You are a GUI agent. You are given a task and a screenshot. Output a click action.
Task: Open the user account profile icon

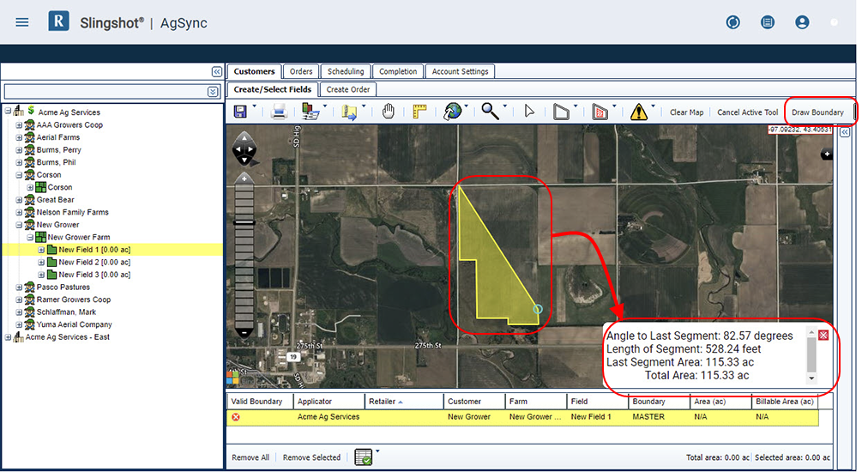802,22
